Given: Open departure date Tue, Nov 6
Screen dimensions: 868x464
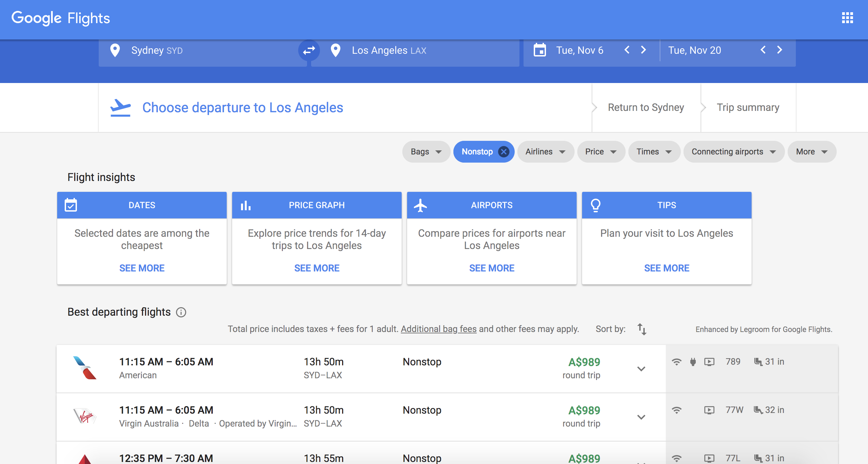Looking at the screenshot, I should click(x=580, y=50).
